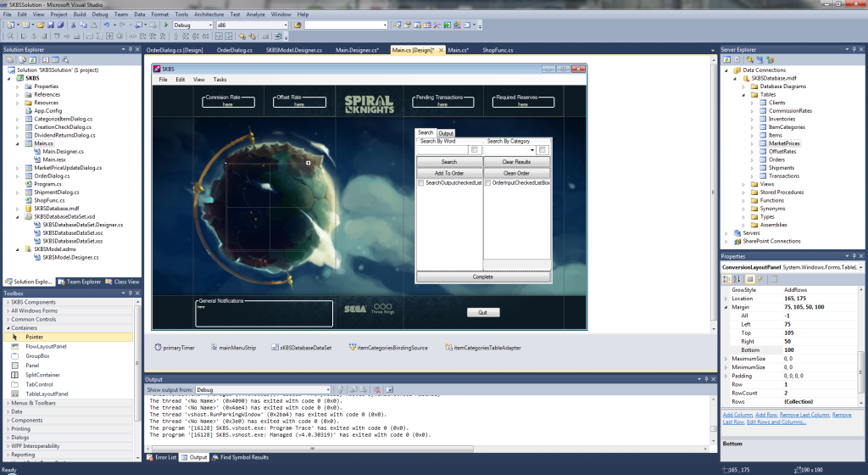The height and width of the screenshot is (475, 868).
Task: Click the Quit button on the form
Action: [482, 312]
